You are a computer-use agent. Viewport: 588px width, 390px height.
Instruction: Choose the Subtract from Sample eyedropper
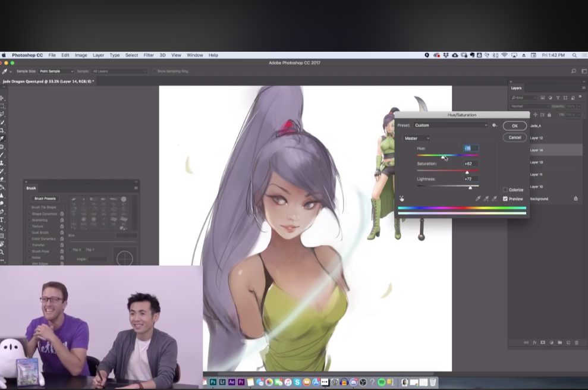pos(495,199)
